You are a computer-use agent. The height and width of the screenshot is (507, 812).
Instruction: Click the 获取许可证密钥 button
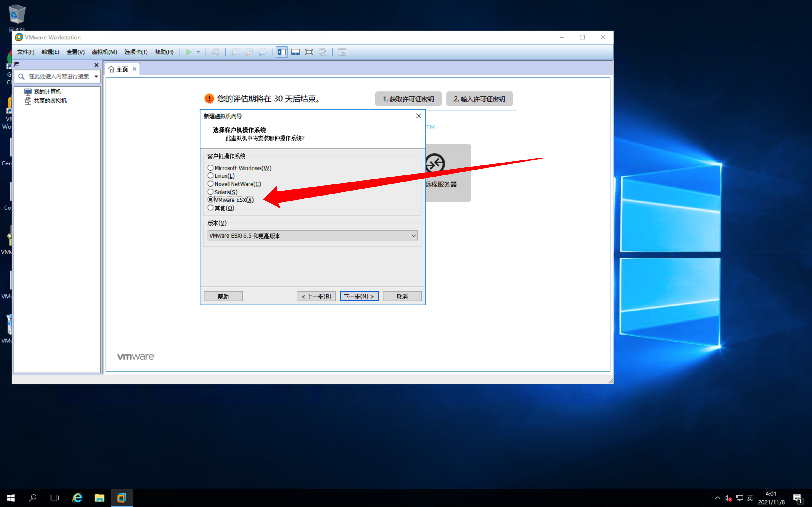(408, 99)
